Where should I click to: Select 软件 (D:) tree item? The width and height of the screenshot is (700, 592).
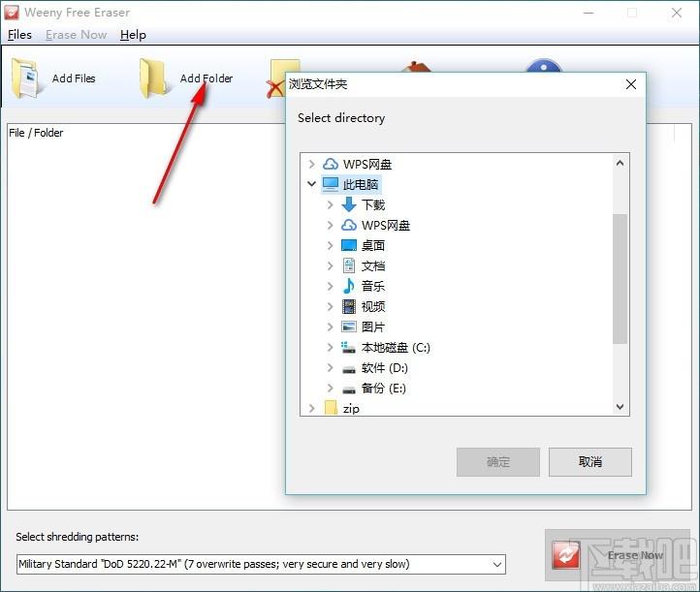pyautogui.click(x=384, y=368)
